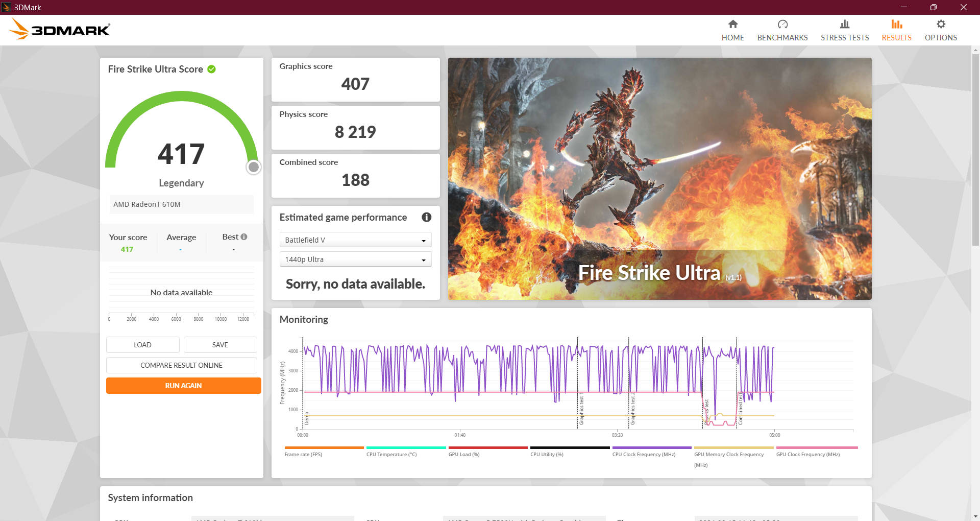Click the Combined test timeline marker
The width and height of the screenshot is (980, 521).
pos(740,409)
